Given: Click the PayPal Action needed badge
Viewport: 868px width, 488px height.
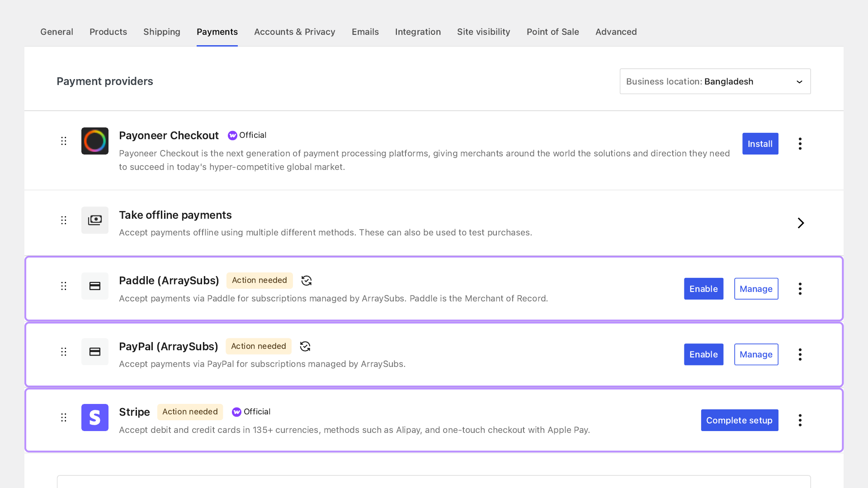Looking at the screenshot, I should [259, 346].
